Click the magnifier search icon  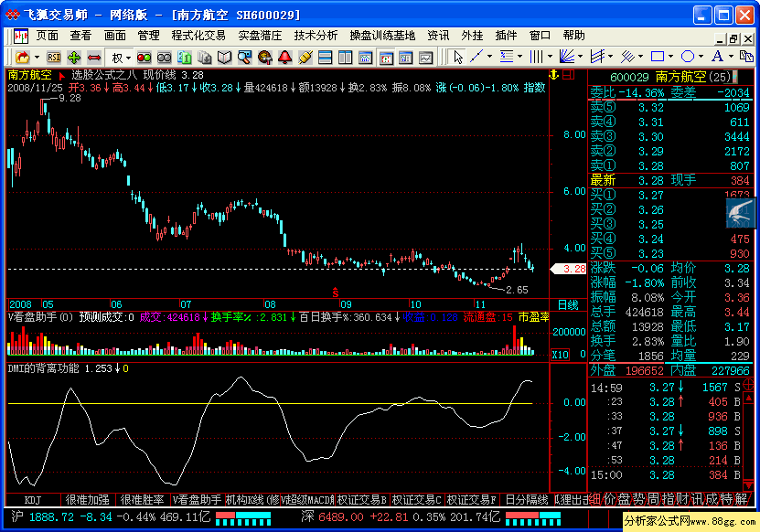coord(245,58)
